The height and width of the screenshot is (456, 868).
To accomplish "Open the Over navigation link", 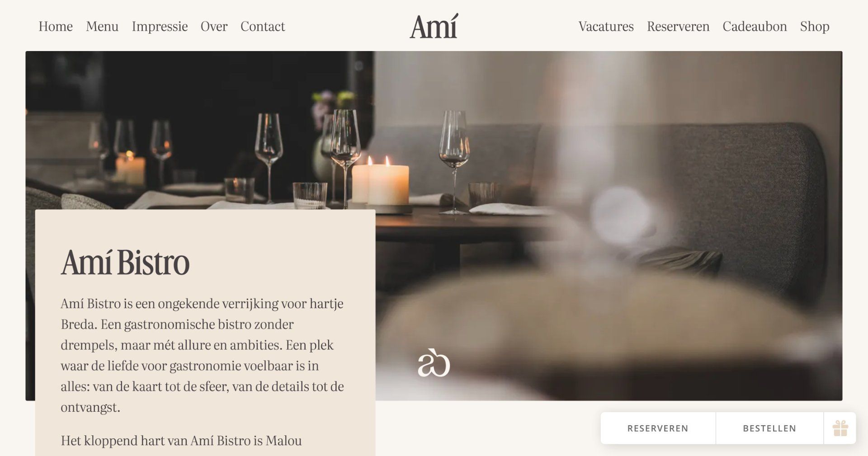I will tap(214, 26).
